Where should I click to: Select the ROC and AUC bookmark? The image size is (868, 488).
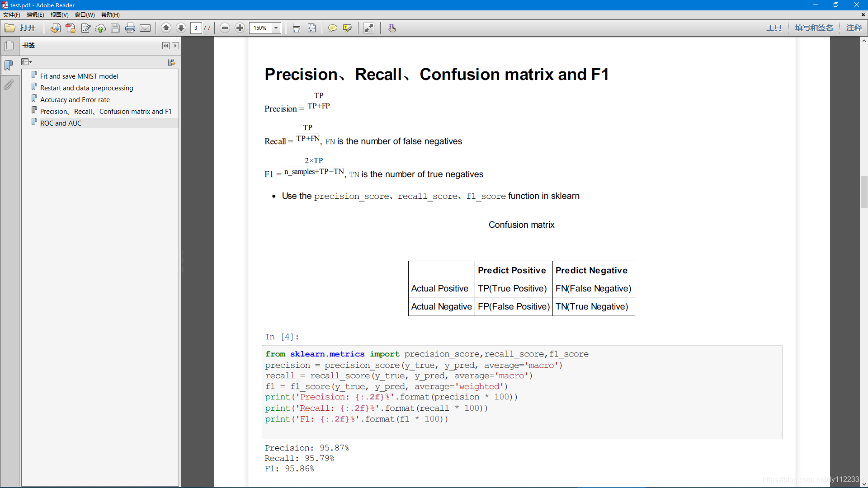pyautogui.click(x=61, y=123)
